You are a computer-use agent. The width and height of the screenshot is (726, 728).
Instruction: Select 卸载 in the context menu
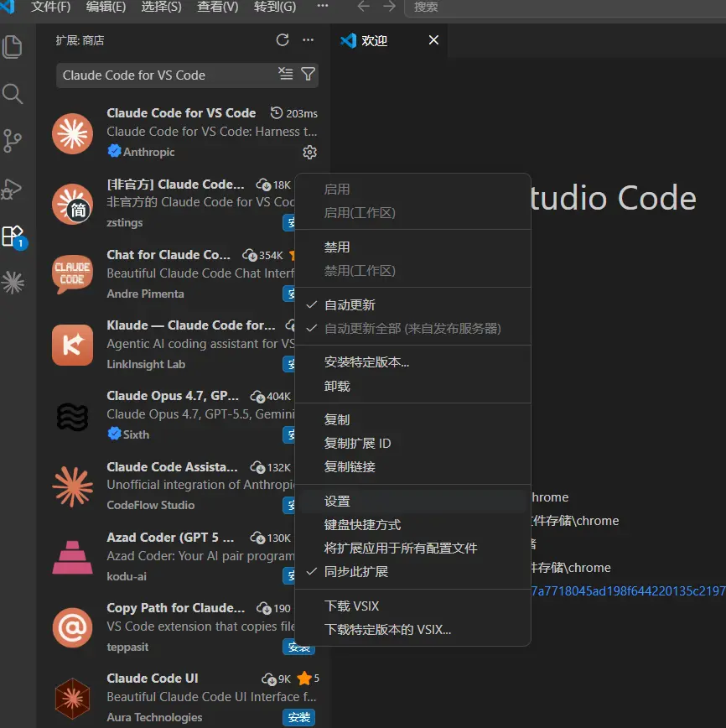(412, 386)
